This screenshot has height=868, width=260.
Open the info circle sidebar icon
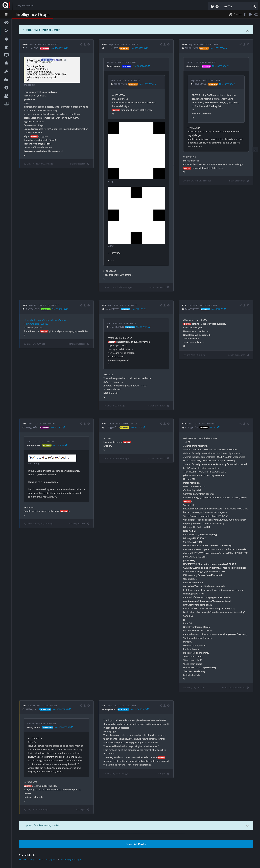click(6, 88)
